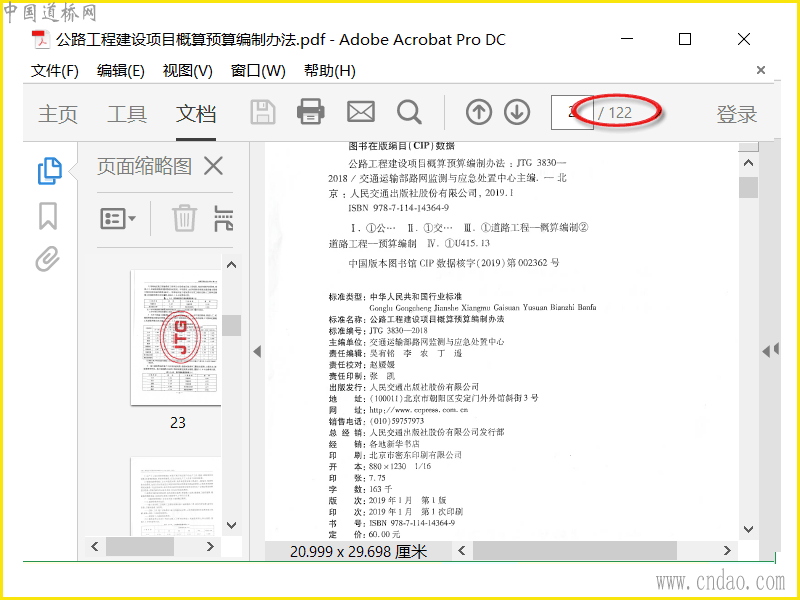Click the 标准编号 JTG 3830—2018 line
This screenshot has height=600, width=800.
click(378, 330)
